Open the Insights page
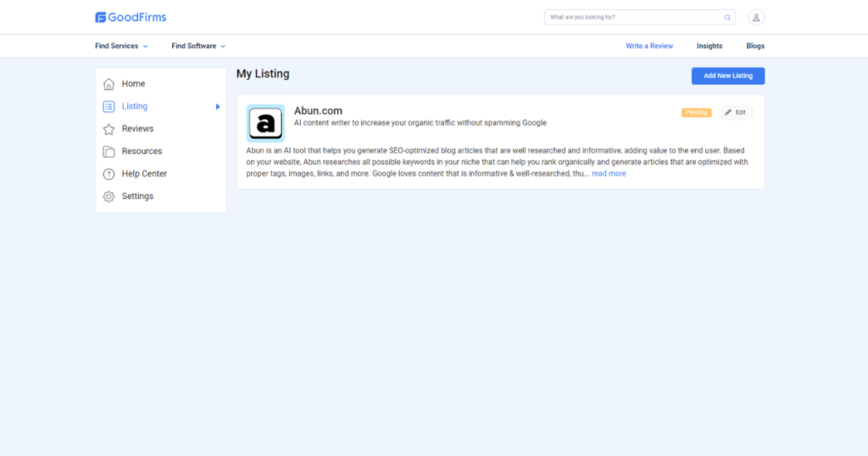The image size is (868, 456). coord(709,46)
